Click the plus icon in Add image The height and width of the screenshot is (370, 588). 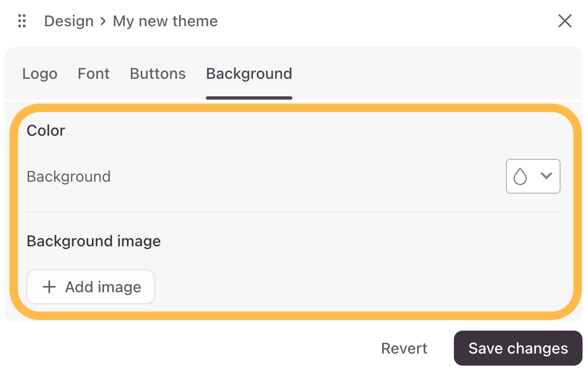point(49,287)
